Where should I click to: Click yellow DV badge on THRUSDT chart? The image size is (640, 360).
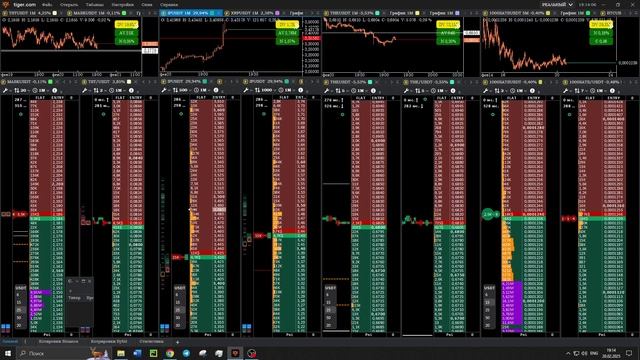448,25
